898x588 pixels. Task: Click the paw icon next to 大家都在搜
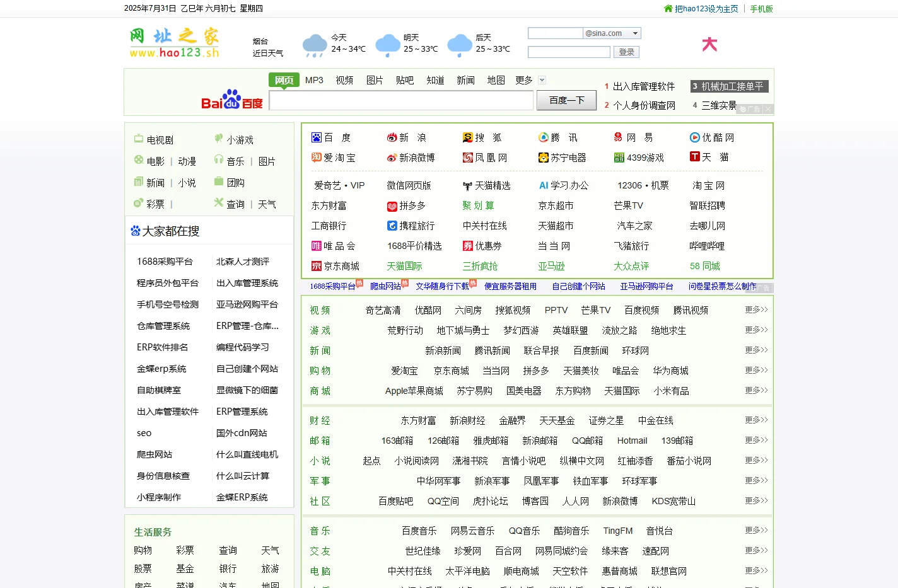pos(135,231)
